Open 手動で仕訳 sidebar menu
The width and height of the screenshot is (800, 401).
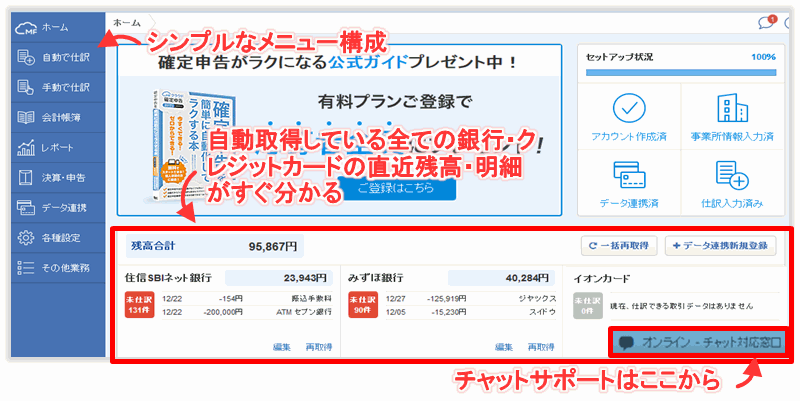(x=58, y=87)
